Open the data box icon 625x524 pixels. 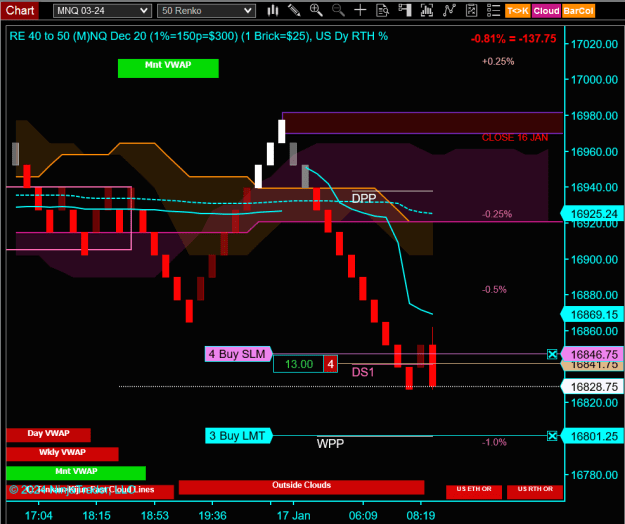(382, 10)
